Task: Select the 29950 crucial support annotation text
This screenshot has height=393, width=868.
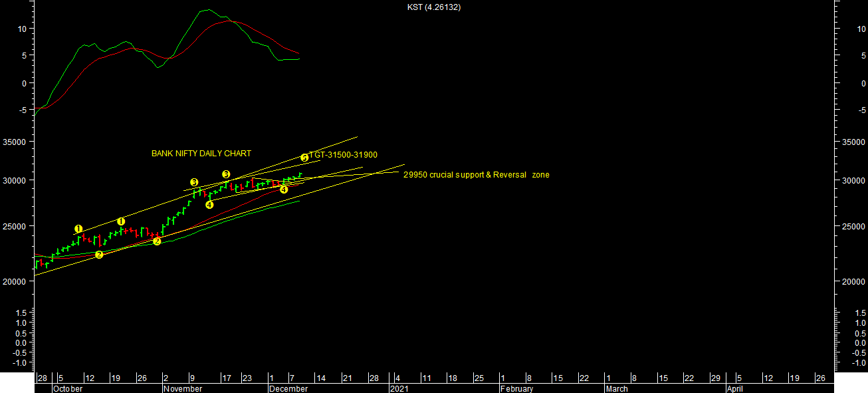Action: (476, 175)
